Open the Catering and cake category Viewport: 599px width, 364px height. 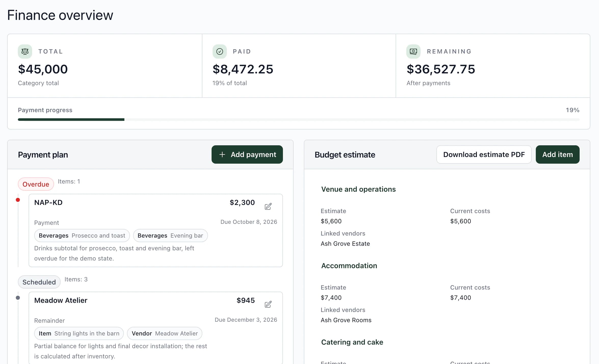(352, 342)
